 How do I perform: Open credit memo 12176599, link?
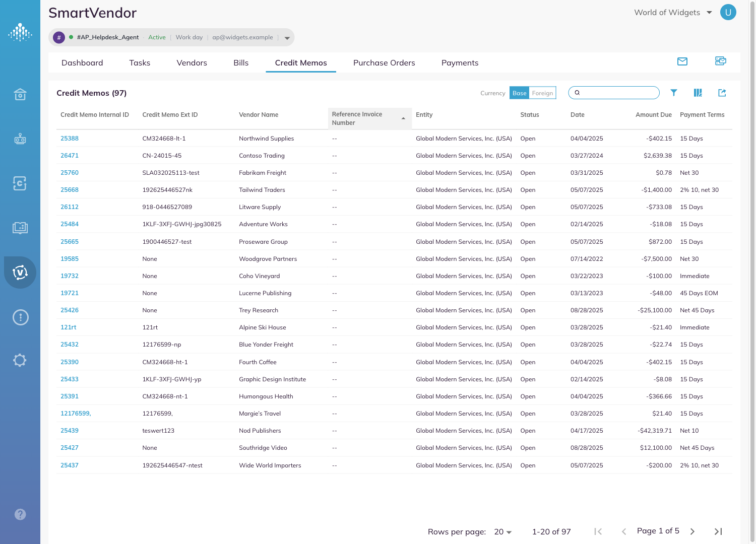(x=76, y=414)
